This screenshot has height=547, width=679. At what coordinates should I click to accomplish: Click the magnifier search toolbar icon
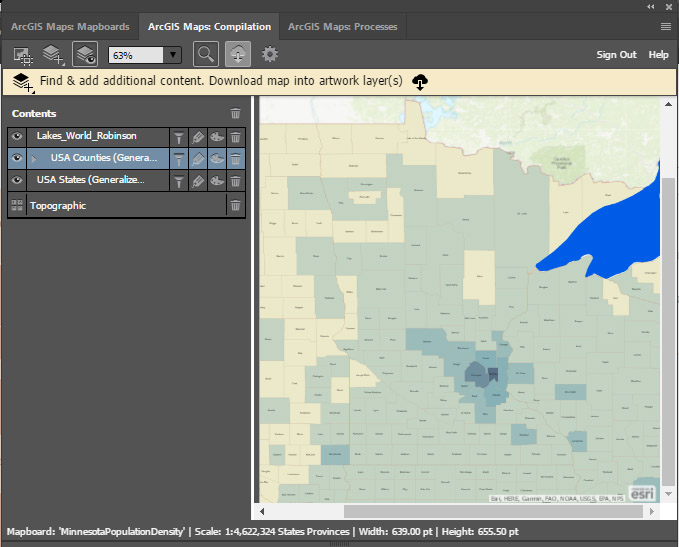click(206, 55)
